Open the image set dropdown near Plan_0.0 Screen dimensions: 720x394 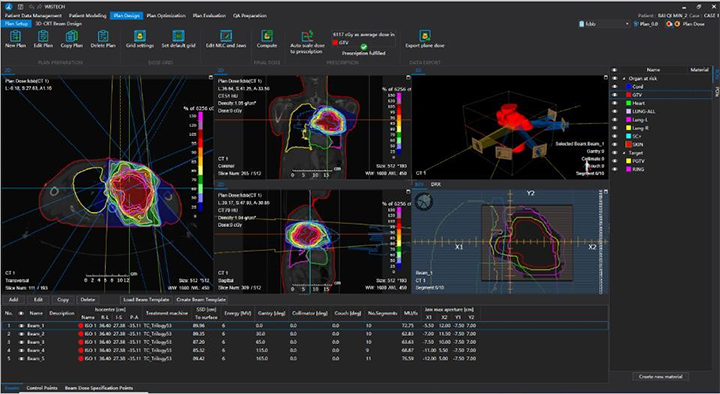604,24
